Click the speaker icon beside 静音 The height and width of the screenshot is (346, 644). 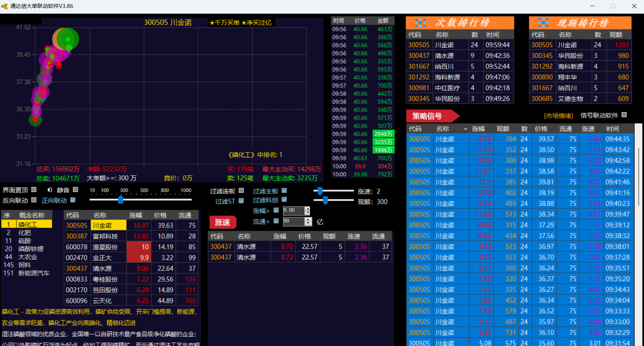[x=50, y=190]
